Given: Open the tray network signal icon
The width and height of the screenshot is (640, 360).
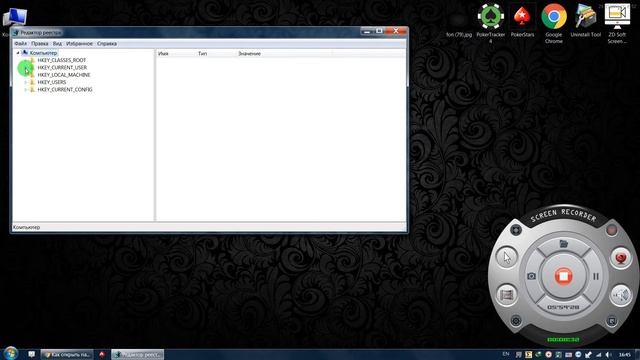Looking at the screenshot, I should pos(598,355).
